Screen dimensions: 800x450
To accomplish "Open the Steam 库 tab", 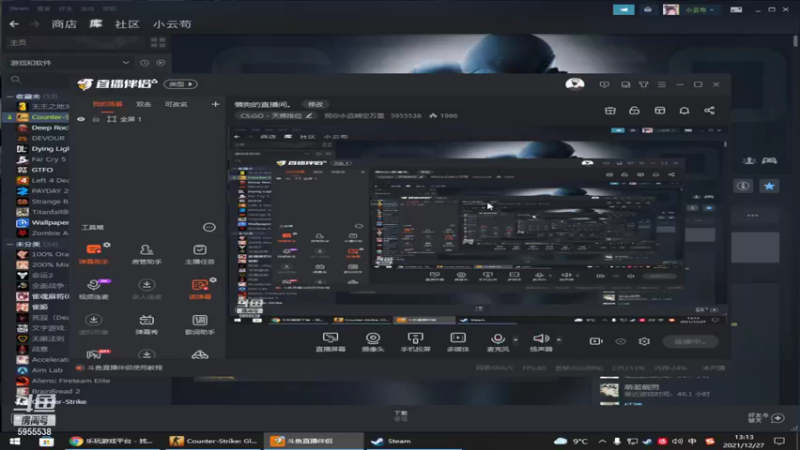I will 95,24.
